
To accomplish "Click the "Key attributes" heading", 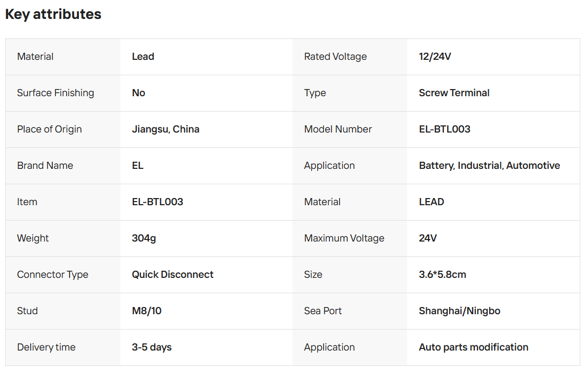I will coord(53,14).
